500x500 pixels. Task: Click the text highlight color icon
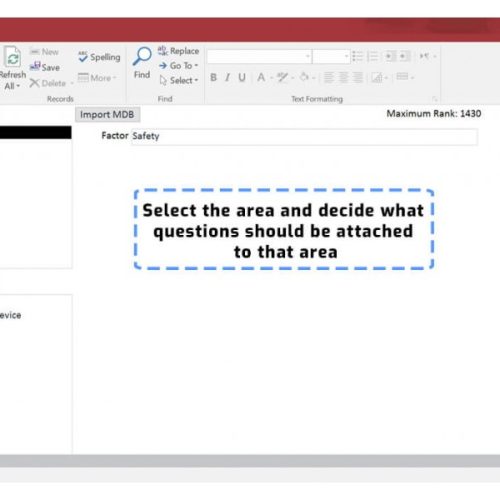(x=282, y=78)
